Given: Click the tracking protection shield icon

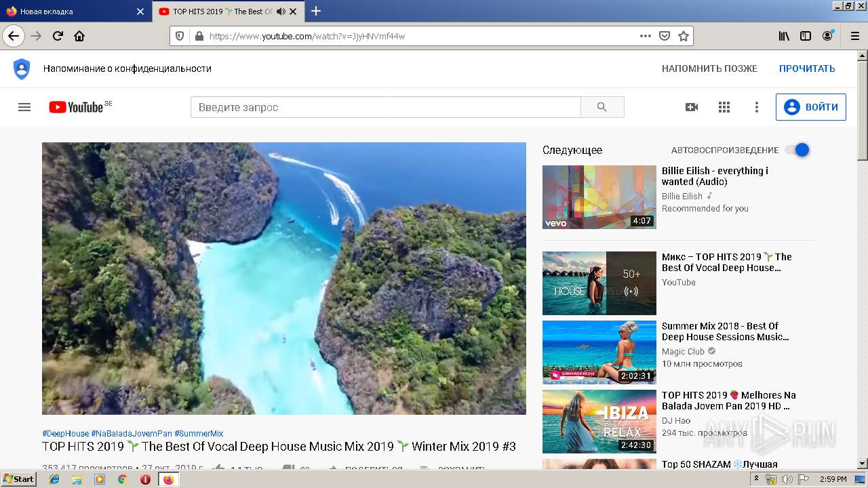Looking at the screenshot, I should (180, 36).
